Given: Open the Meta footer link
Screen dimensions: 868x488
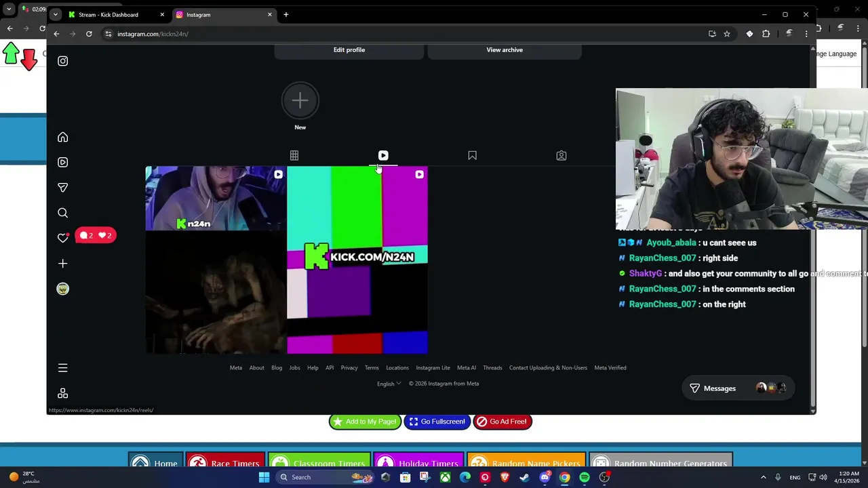Looking at the screenshot, I should point(236,368).
